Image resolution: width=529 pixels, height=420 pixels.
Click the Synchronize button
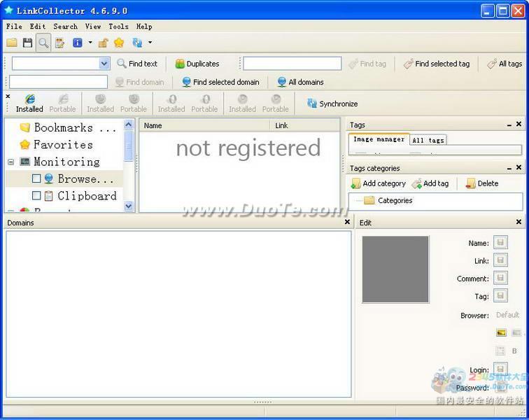(x=332, y=104)
